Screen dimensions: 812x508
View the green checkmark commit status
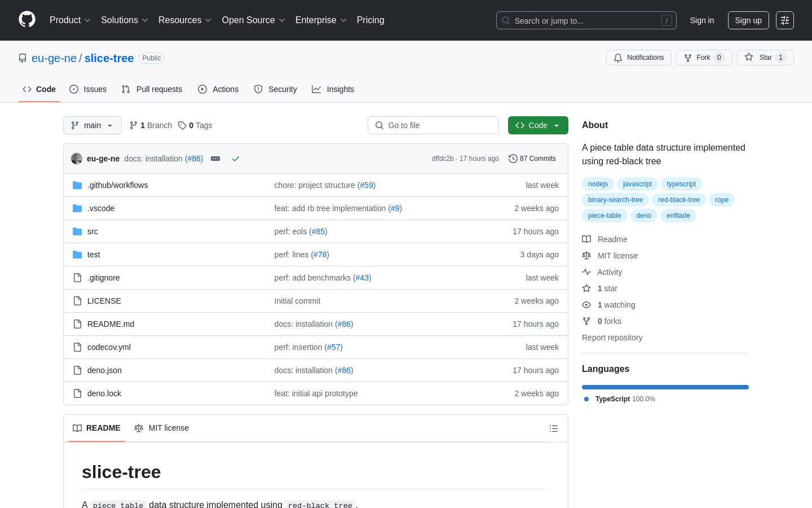pos(236,159)
